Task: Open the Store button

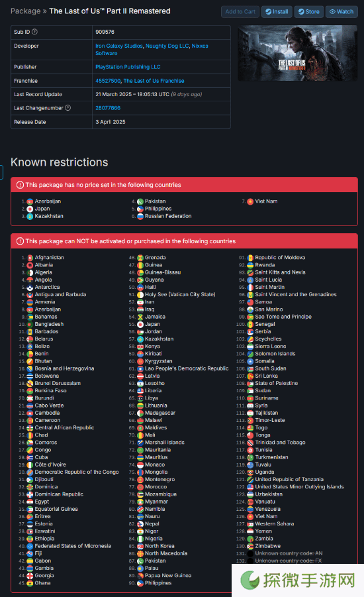Action: [x=309, y=12]
